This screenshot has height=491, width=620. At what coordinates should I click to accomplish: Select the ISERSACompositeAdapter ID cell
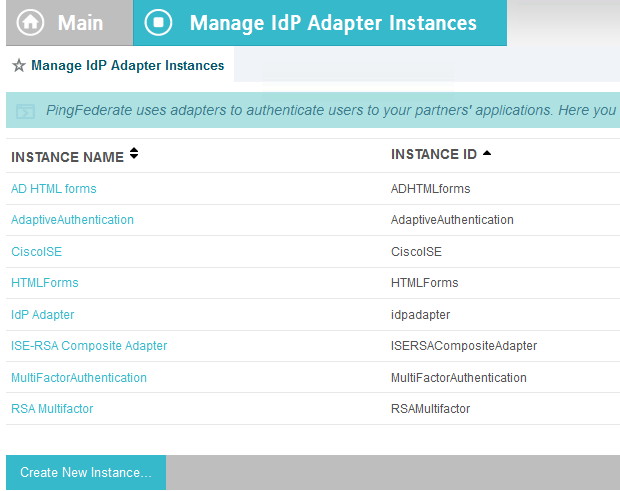(464, 346)
